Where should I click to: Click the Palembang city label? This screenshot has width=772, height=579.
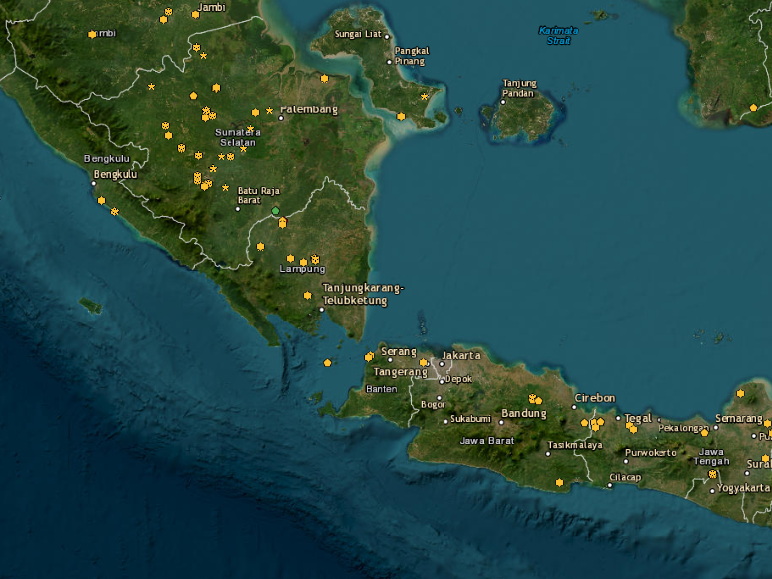309,109
